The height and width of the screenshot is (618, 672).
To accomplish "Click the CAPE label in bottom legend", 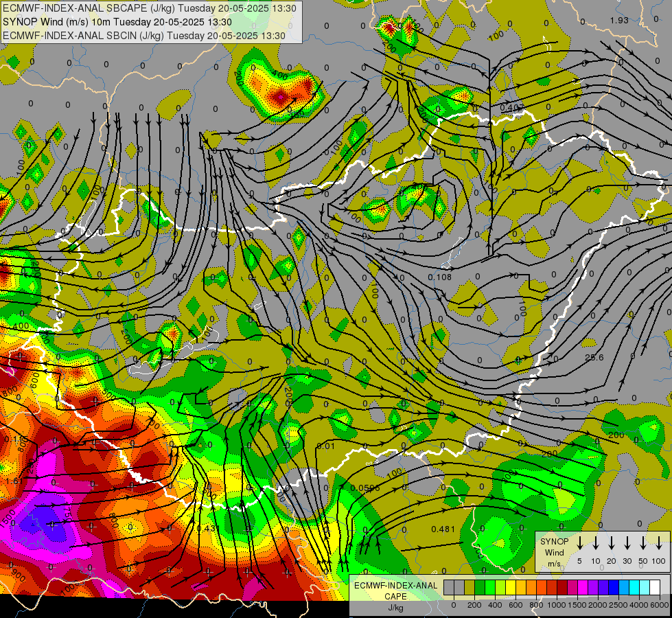I will (x=395, y=597).
